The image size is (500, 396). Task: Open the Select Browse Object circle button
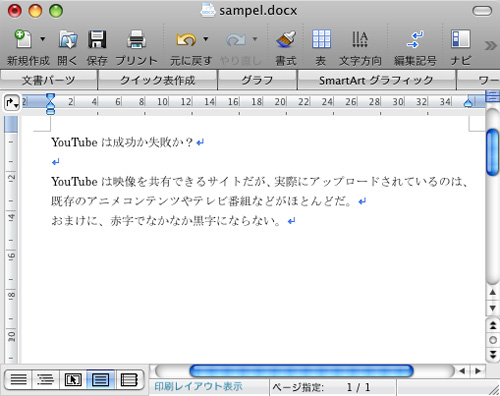tap(493, 340)
